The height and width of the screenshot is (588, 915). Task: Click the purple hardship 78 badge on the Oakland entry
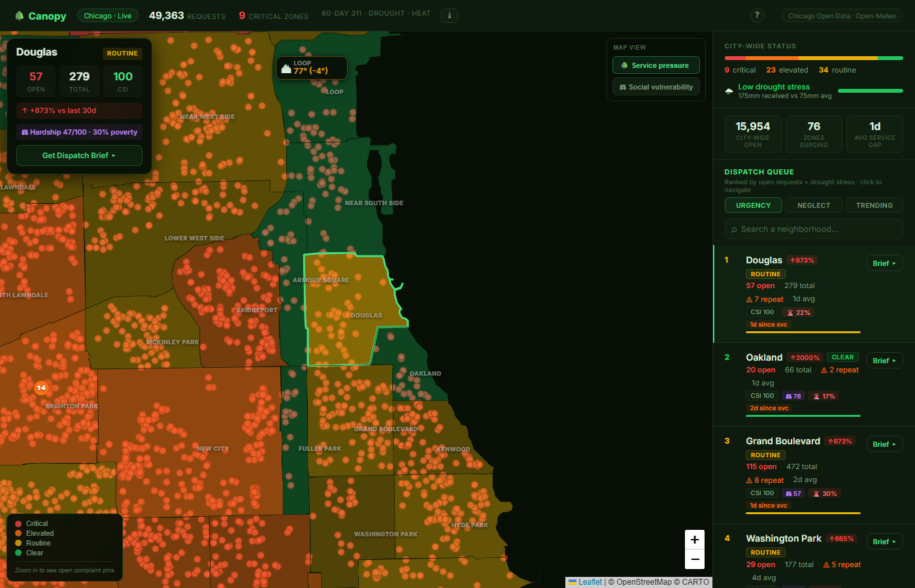tap(793, 396)
